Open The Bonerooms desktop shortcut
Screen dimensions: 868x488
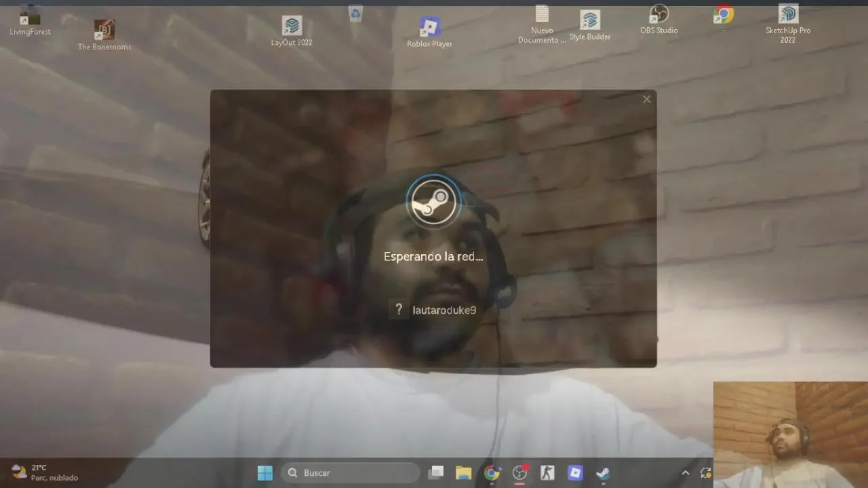pos(104,35)
